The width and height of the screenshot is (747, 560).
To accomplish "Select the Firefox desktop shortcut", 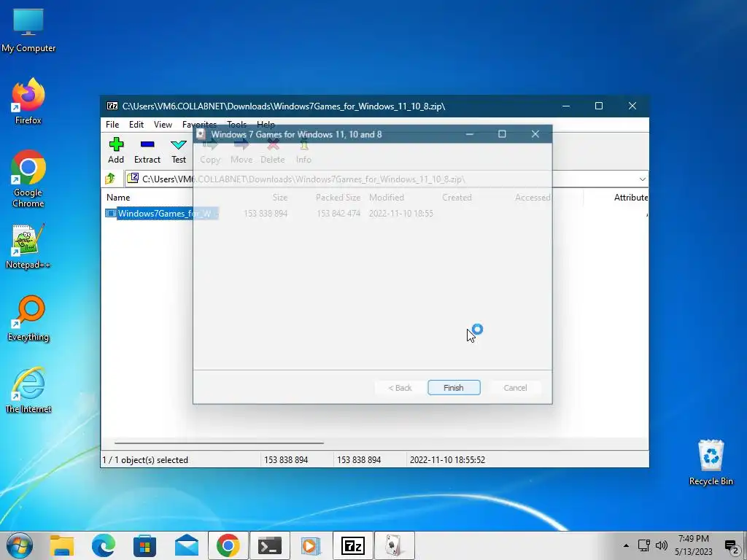I will 28,101.
